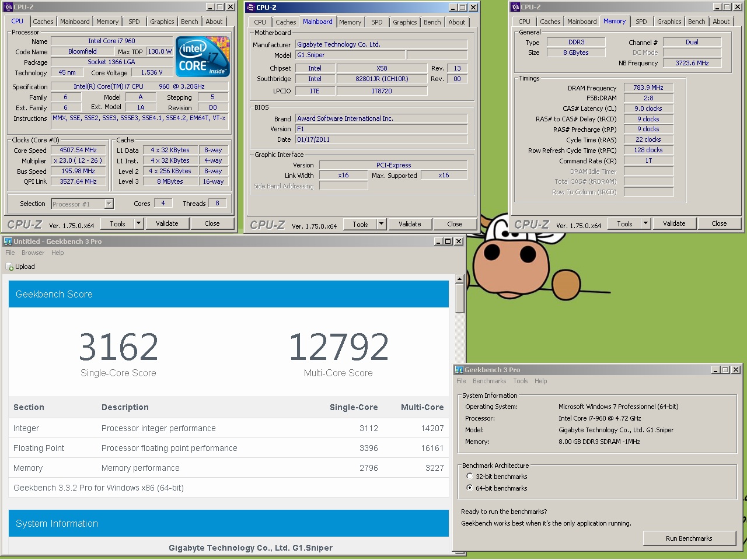Open SPD tab in Memory window

click(x=641, y=22)
